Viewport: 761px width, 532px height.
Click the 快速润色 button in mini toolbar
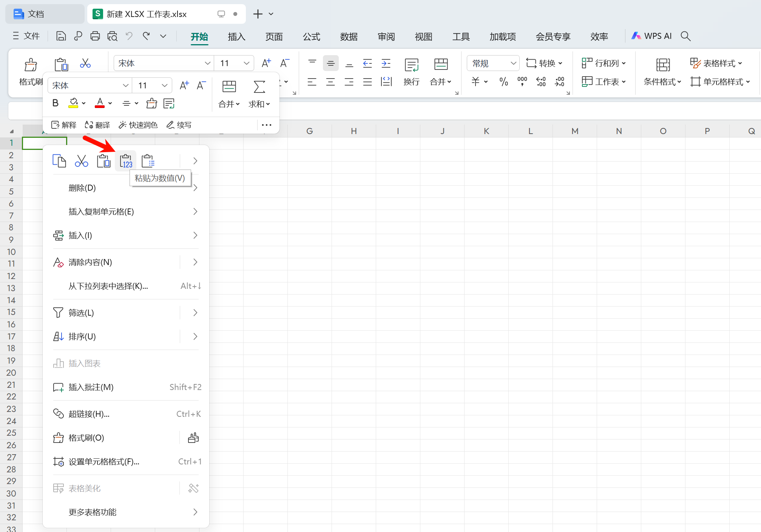tap(138, 125)
